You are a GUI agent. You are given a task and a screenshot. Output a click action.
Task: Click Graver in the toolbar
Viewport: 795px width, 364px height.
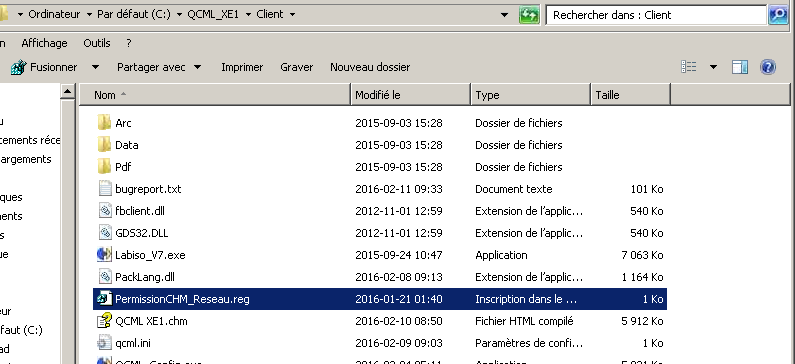(x=297, y=67)
